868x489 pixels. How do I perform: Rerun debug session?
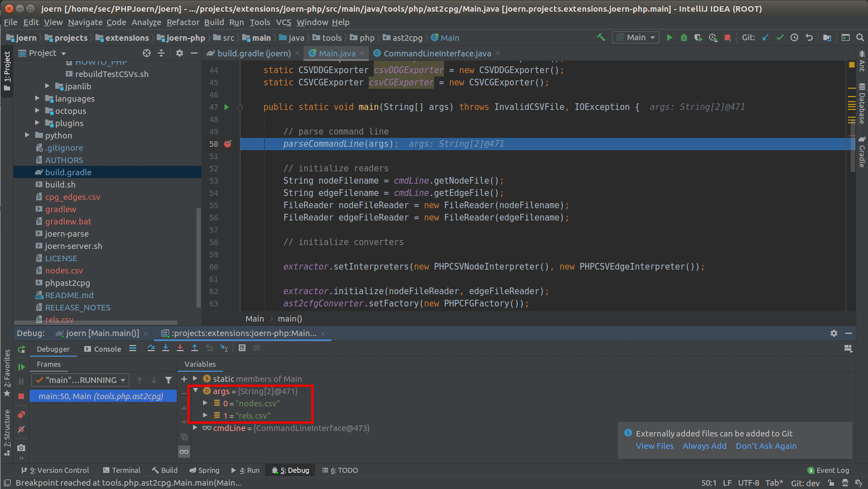coord(21,349)
